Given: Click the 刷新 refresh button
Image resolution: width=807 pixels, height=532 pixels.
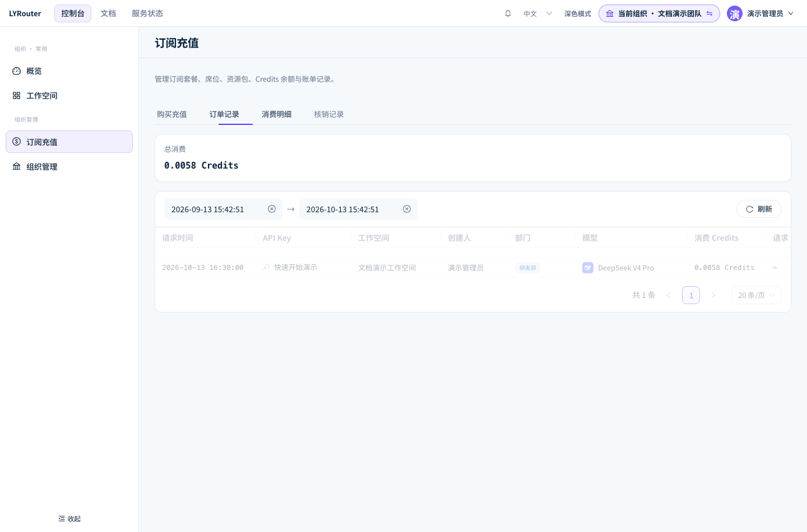Looking at the screenshot, I should [759, 209].
